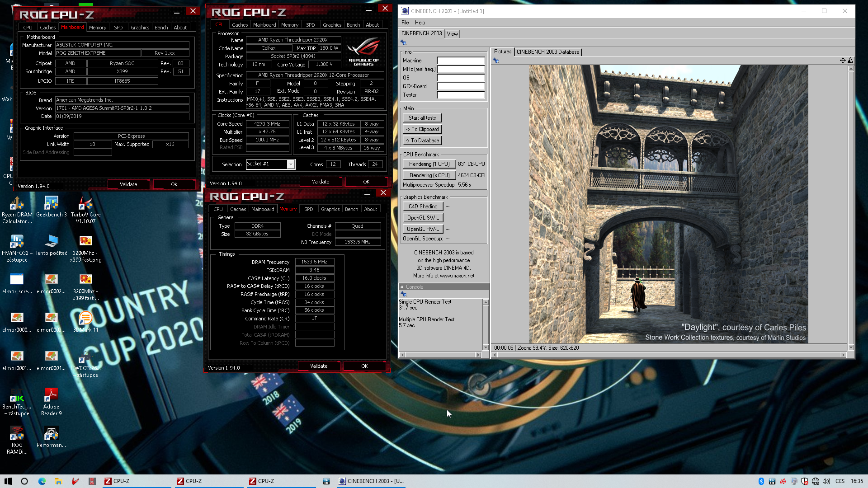Select elmor_scre... file on desktop
The image size is (868, 488).
[17, 284]
